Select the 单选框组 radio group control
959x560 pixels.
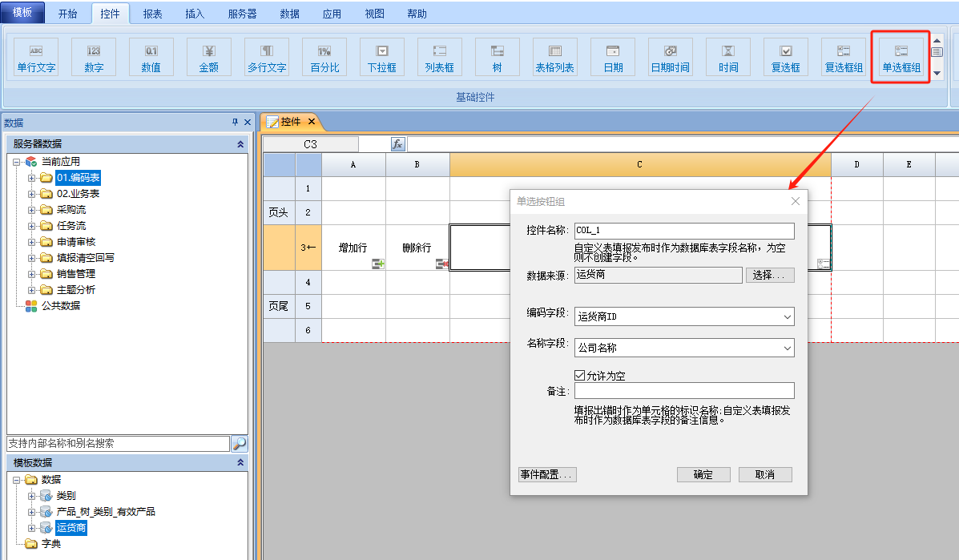tap(901, 58)
